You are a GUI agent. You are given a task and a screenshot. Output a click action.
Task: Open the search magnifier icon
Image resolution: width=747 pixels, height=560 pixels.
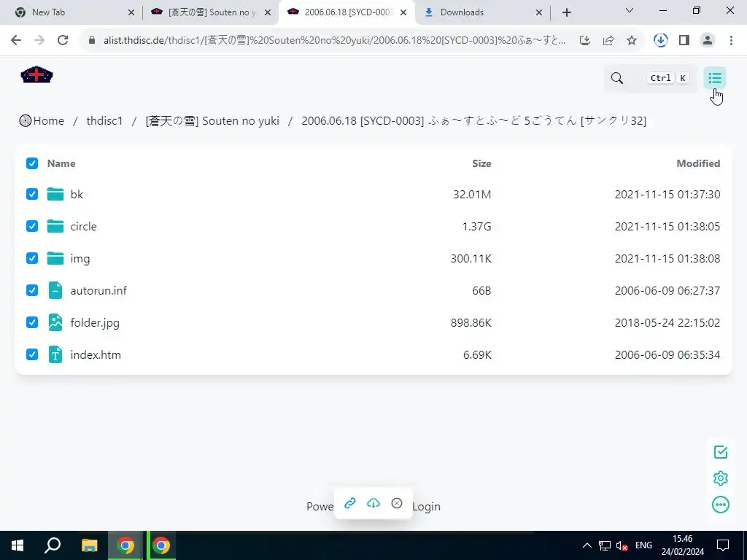[617, 78]
